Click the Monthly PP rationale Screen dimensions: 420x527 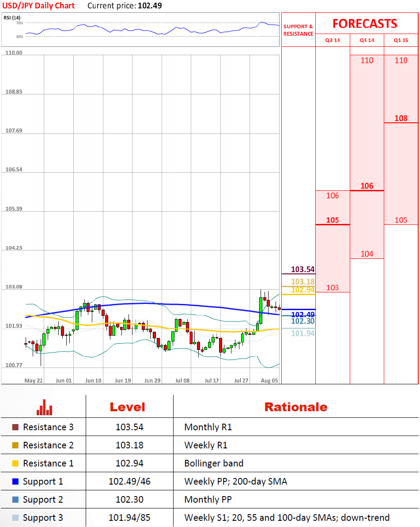click(208, 500)
